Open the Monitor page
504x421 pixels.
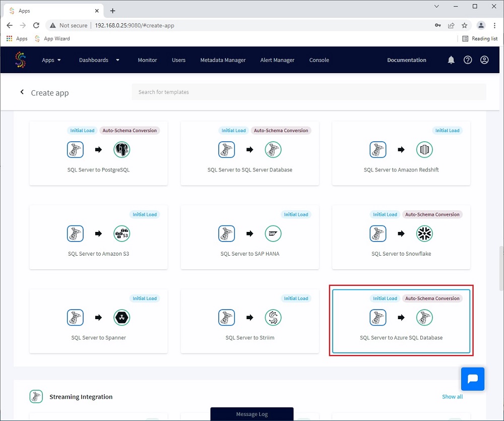coord(147,60)
